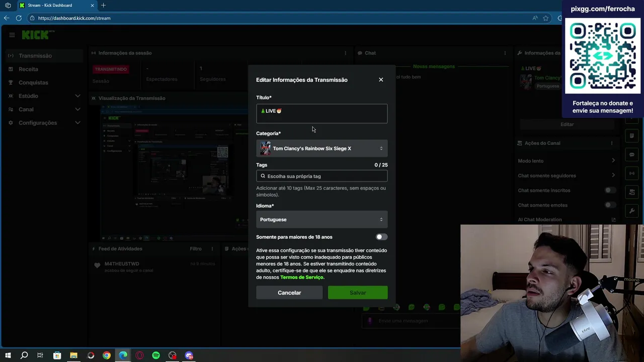This screenshot has width=644, height=362.
Task: Add page to favorites star icon
Action: [x=546, y=18]
